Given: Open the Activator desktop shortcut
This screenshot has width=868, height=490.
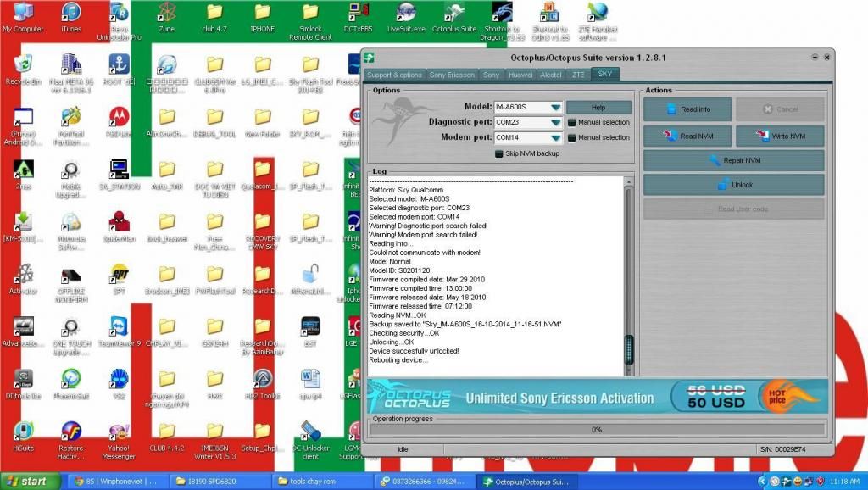Looking at the screenshot, I should [23, 280].
